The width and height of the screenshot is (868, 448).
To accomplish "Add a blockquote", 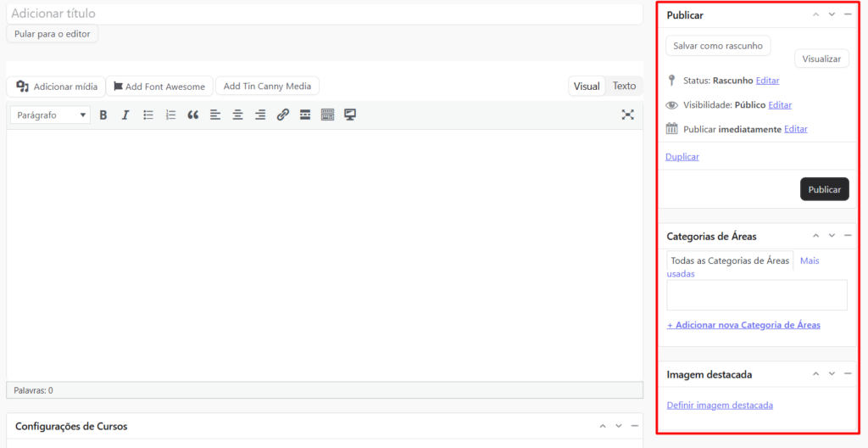I will (193, 115).
